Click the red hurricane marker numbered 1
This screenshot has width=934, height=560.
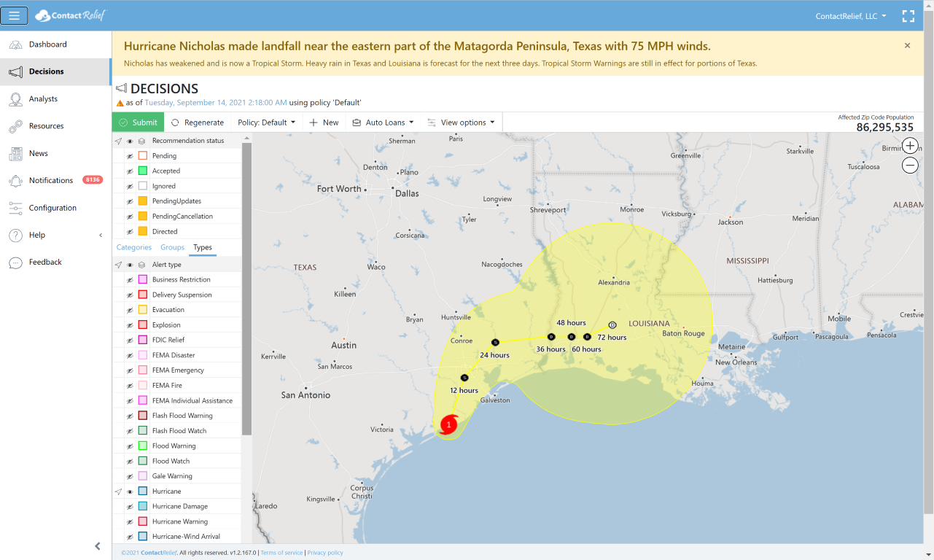pos(449,424)
